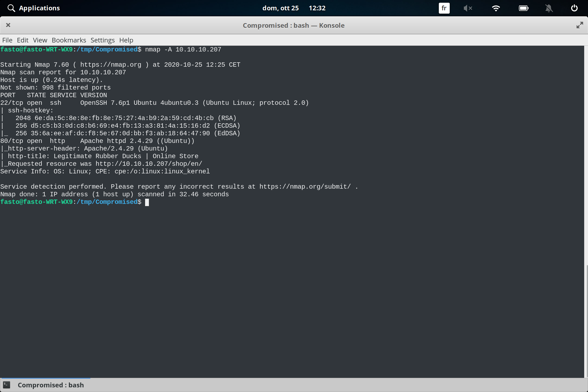Image resolution: width=588 pixels, height=392 pixels.
Task: Open the Settings menu in Konsole
Action: 102,40
